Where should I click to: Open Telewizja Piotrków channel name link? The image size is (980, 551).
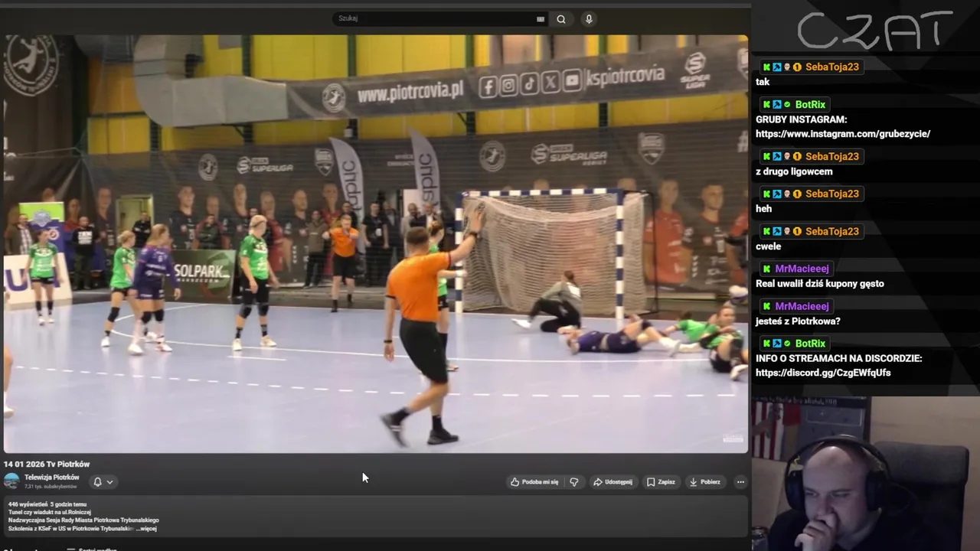point(51,478)
